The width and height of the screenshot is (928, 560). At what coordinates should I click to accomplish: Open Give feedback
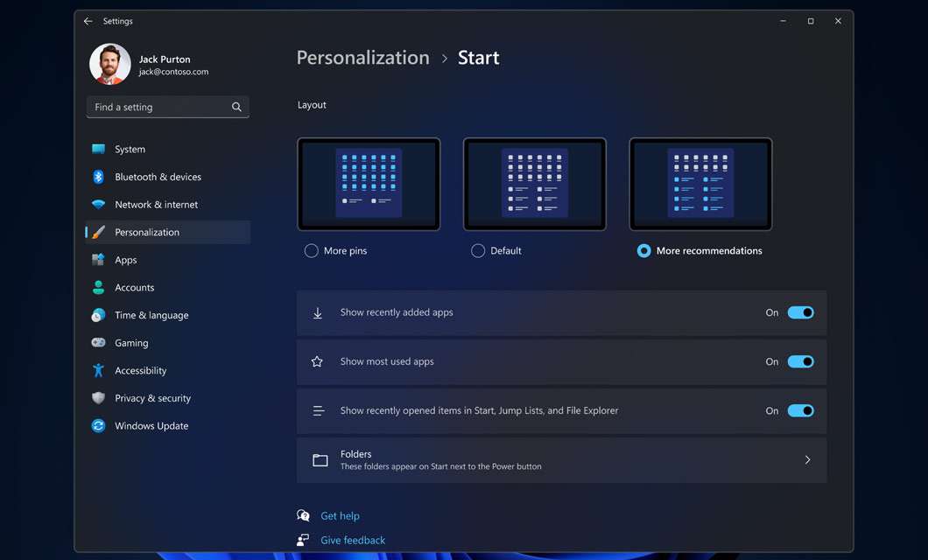(352, 540)
